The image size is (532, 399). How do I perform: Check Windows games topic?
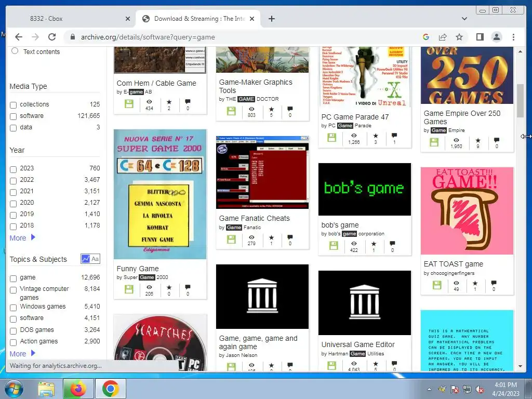pyautogui.click(x=13, y=308)
